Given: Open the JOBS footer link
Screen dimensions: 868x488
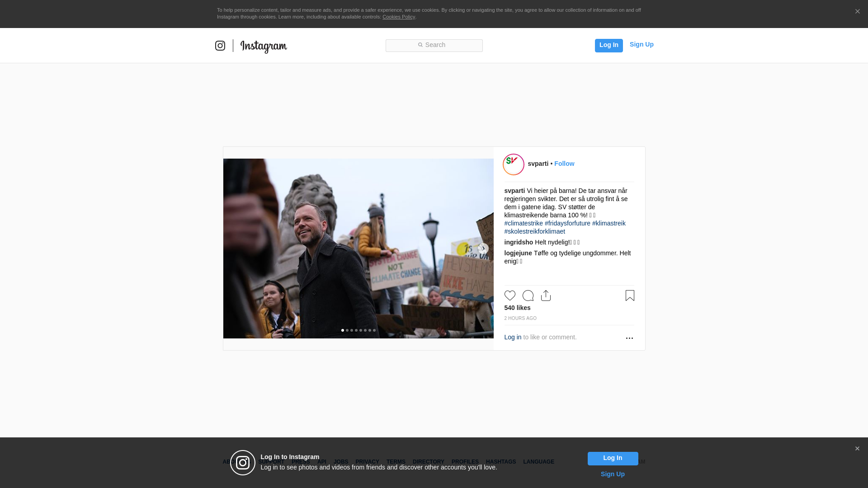Looking at the screenshot, I should pos(341,462).
